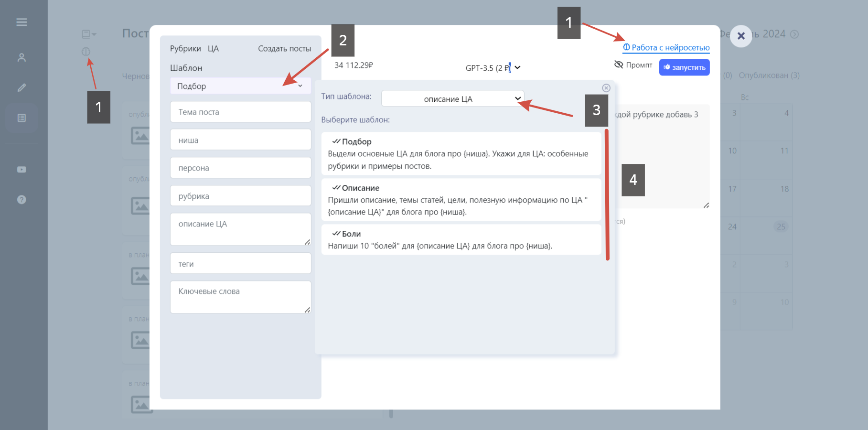Click the запустить button
This screenshot has height=430, width=868.
pyautogui.click(x=684, y=67)
